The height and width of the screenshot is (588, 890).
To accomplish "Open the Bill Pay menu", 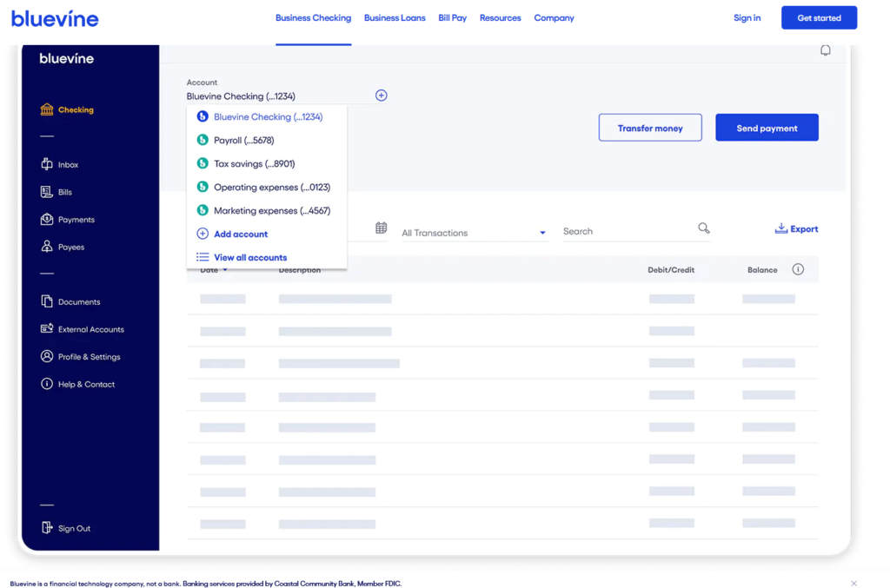I will (452, 18).
